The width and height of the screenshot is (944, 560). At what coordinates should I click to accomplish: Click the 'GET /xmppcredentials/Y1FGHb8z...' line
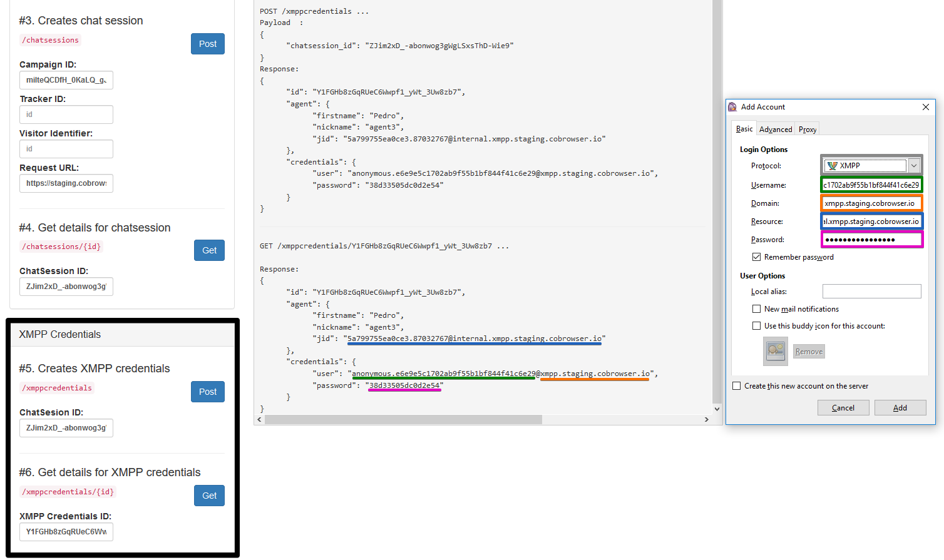click(x=384, y=246)
